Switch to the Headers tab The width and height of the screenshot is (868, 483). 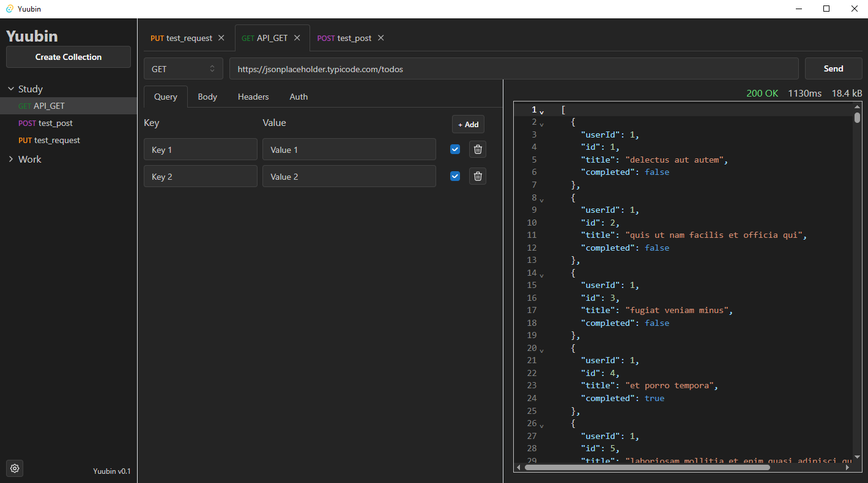point(253,97)
